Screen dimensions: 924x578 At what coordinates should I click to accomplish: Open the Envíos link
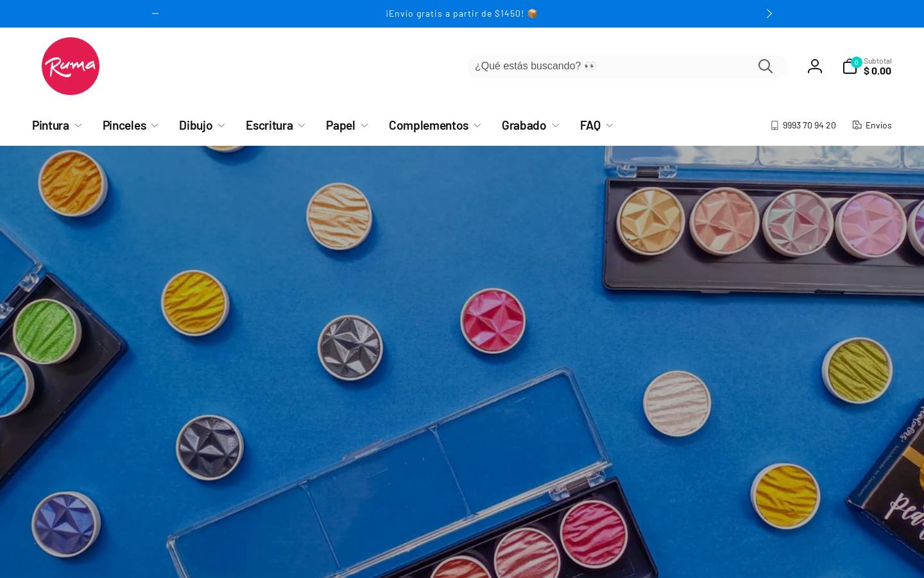tap(878, 125)
